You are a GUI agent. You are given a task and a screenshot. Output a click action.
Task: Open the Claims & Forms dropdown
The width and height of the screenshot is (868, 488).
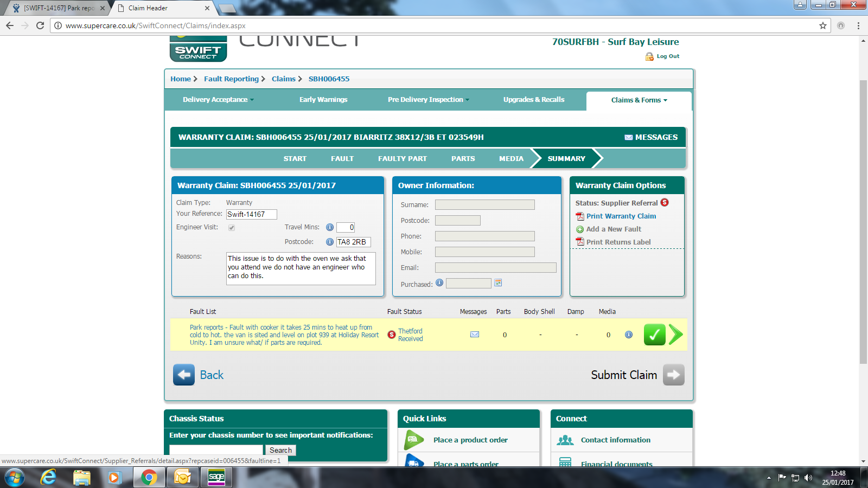(639, 100)
